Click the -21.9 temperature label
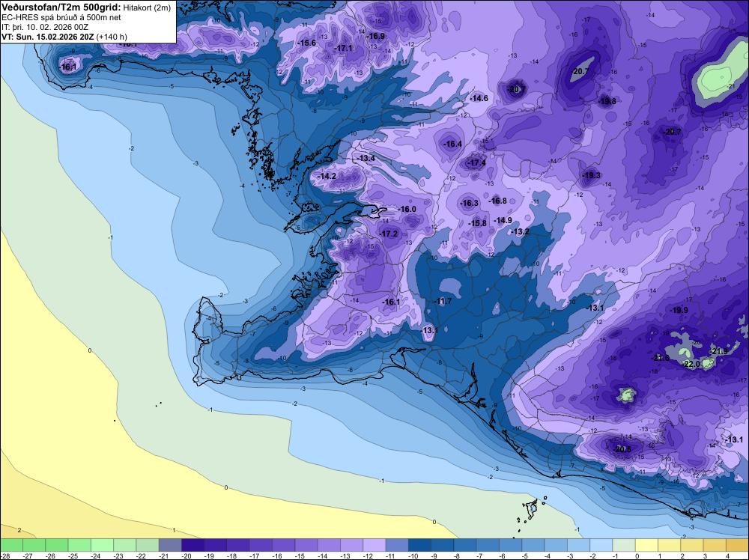This screenshot has height=560, width=749. (718, 351)
